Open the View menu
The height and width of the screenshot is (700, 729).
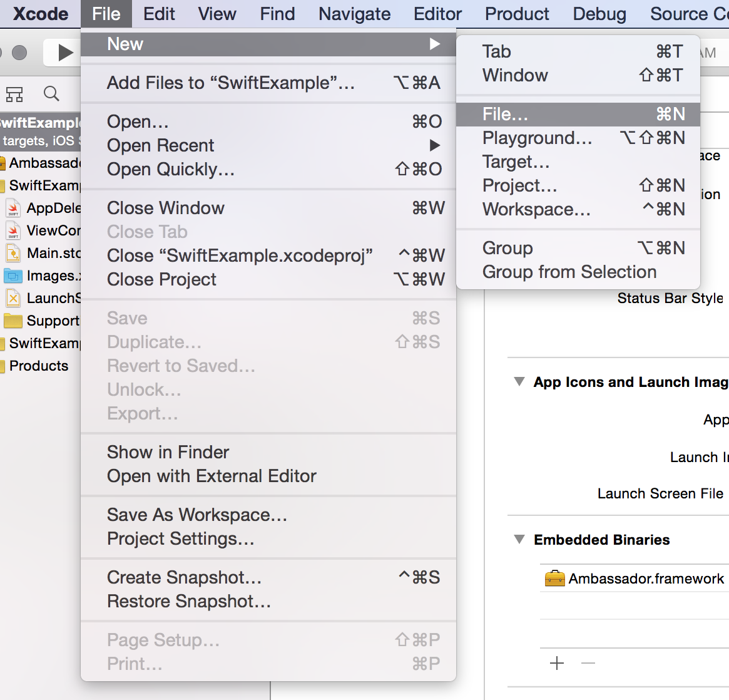coord(217,14)
